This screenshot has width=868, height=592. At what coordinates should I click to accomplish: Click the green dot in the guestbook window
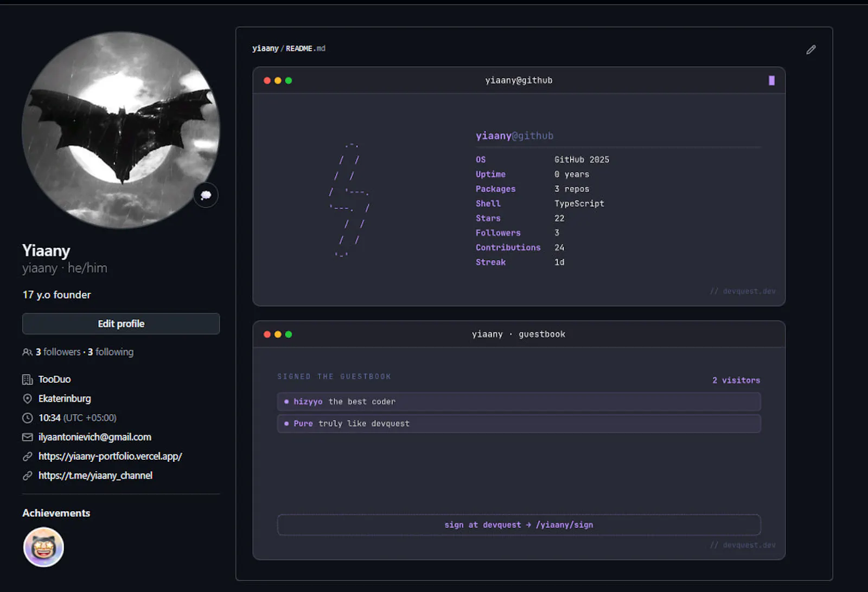(x=289, y=334)
